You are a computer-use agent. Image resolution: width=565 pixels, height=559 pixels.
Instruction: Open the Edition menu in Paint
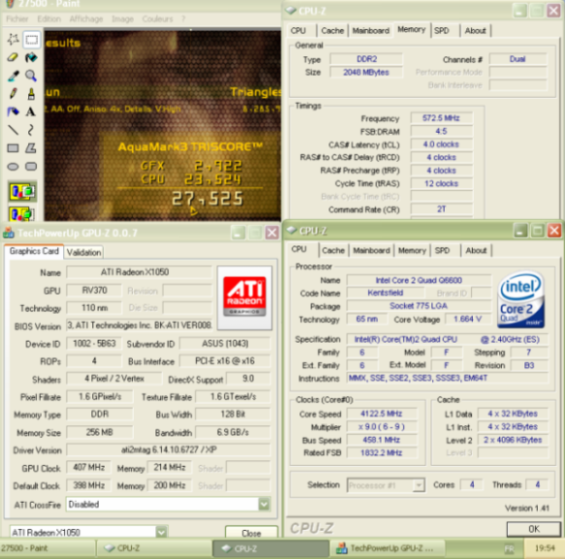[49, 19]
